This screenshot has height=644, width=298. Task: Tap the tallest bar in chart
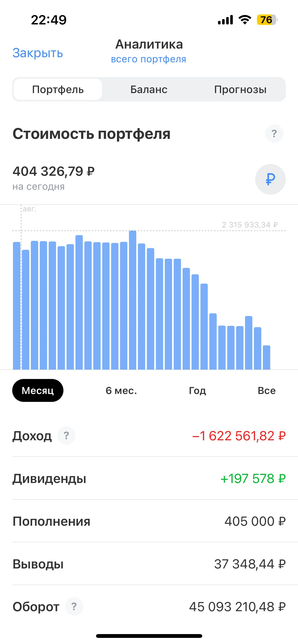click(132, 300)
